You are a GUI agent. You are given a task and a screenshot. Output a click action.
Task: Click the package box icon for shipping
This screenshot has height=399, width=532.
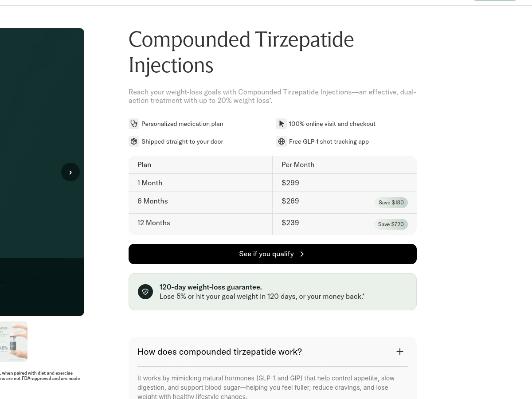pos(134,141)
